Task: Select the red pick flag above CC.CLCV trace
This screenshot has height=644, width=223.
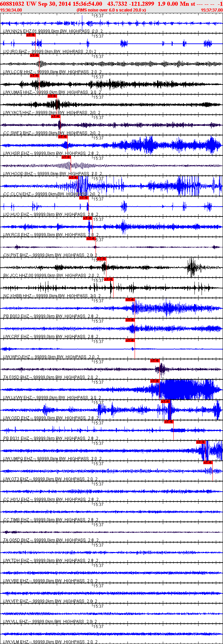Action: [73, 177]
